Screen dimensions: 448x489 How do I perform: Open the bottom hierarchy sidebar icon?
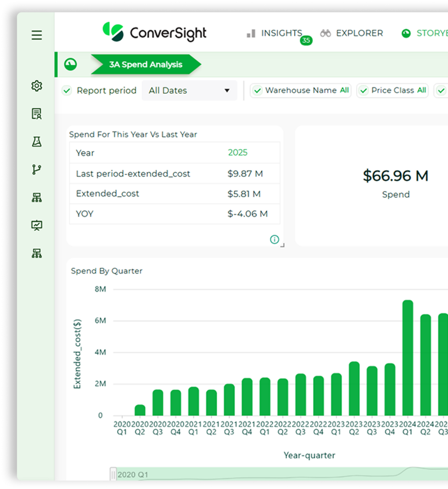[x=37, y=253]
